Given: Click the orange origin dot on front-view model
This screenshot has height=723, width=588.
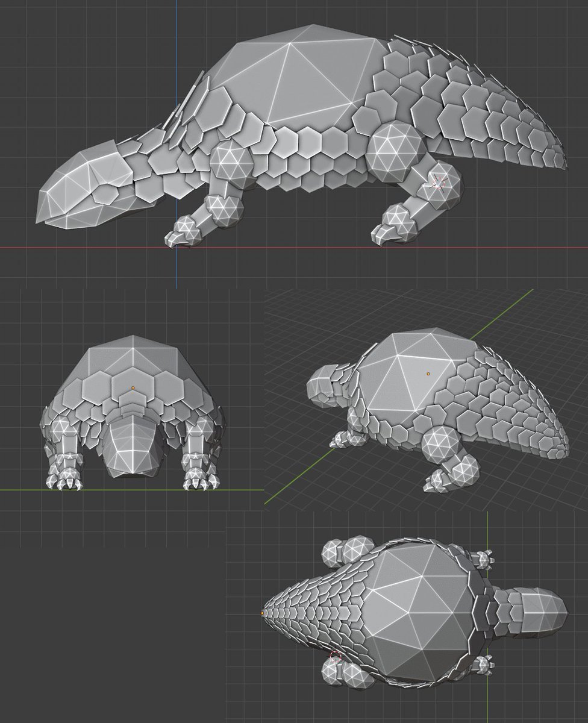Looking at the screenshot, I should [133, 387].
